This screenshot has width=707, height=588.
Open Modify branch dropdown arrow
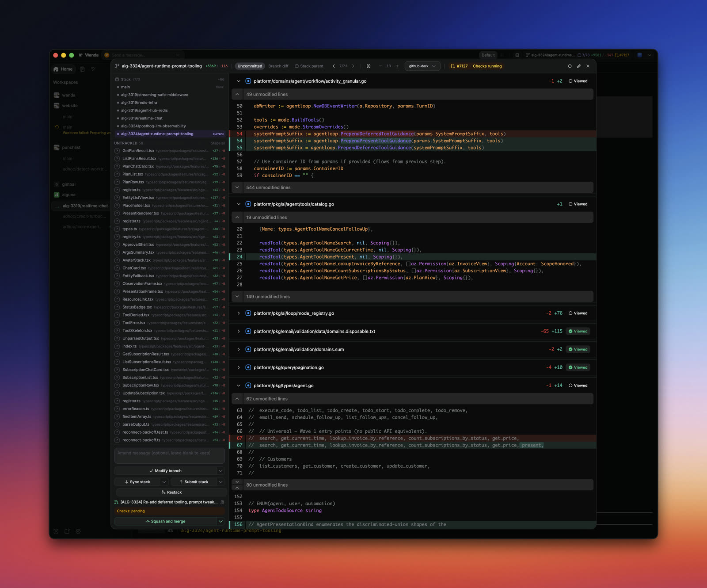(x=221, y=471)
